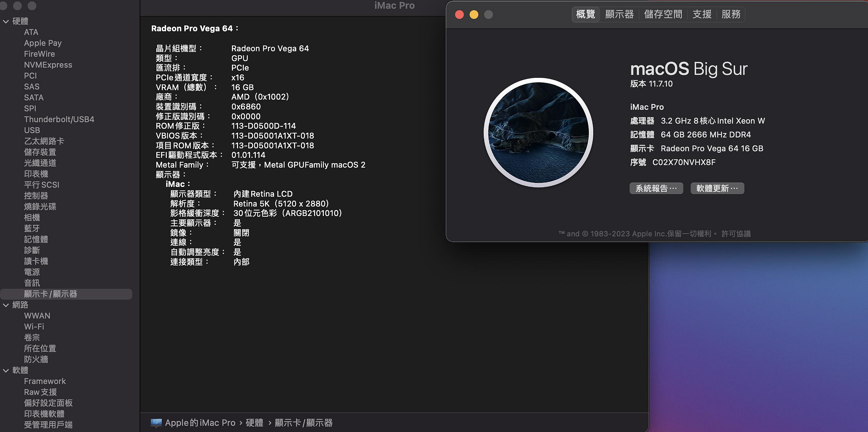Screen dimensions: 868x432
Task: Select NVMExpress in the sidebar
Action: click(x=48, y=65)
